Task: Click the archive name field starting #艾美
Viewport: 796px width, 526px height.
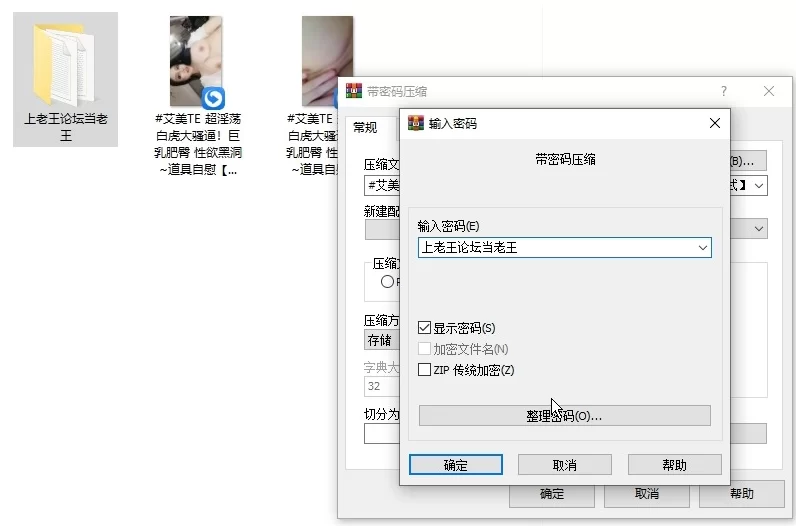Action: (382, 185)
